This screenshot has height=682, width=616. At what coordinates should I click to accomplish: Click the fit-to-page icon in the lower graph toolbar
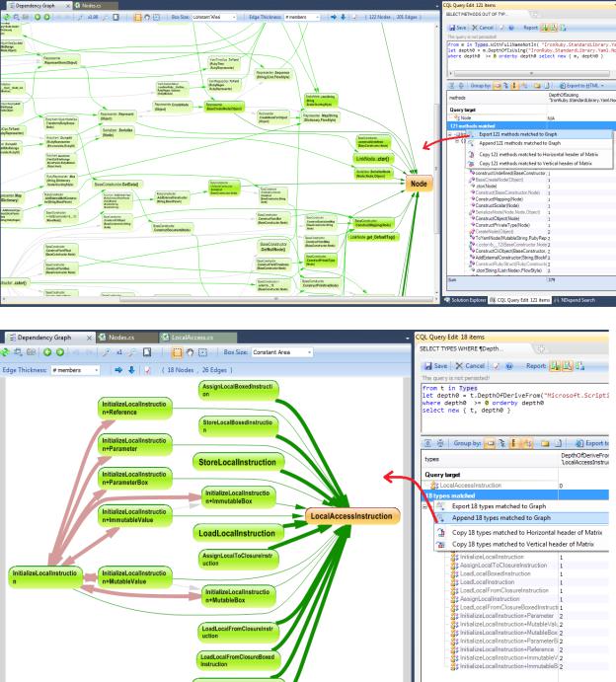147,352
